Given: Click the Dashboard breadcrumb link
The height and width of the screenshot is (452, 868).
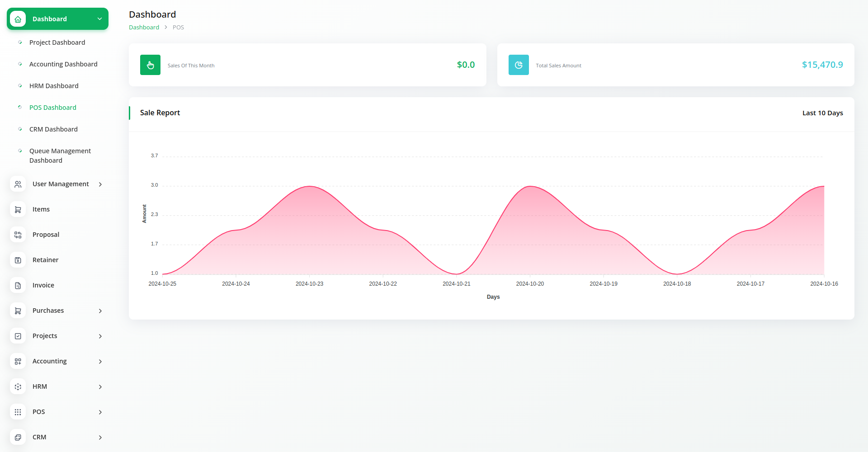Looking at the screenshot, I should tap(144, 27).
